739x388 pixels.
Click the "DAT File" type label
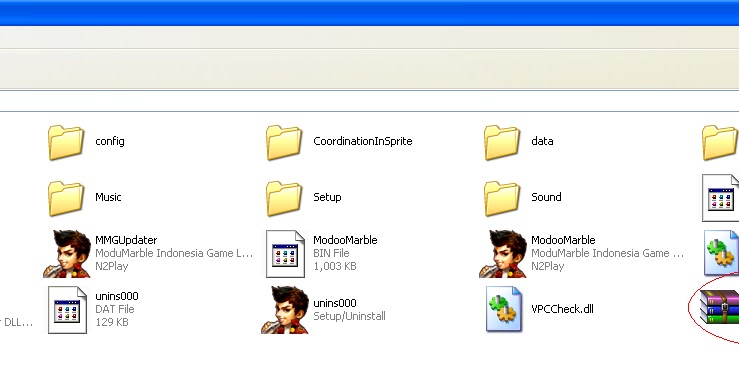[x=115, y=309]
